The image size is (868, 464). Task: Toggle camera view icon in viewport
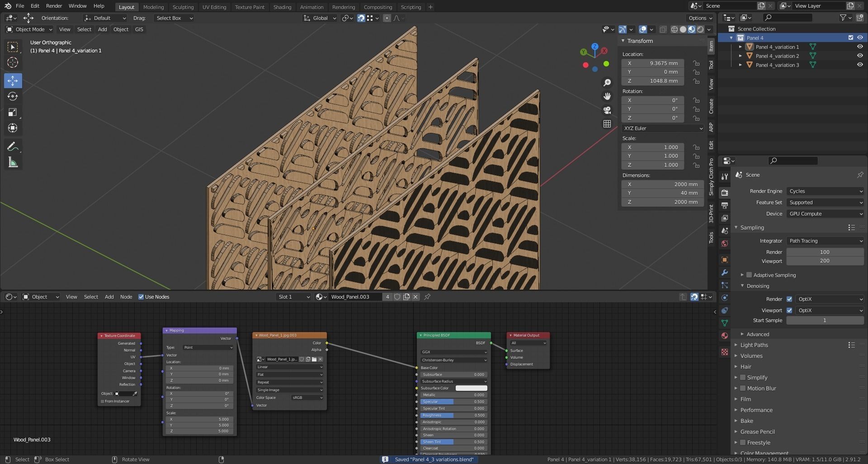coord(607,110)
